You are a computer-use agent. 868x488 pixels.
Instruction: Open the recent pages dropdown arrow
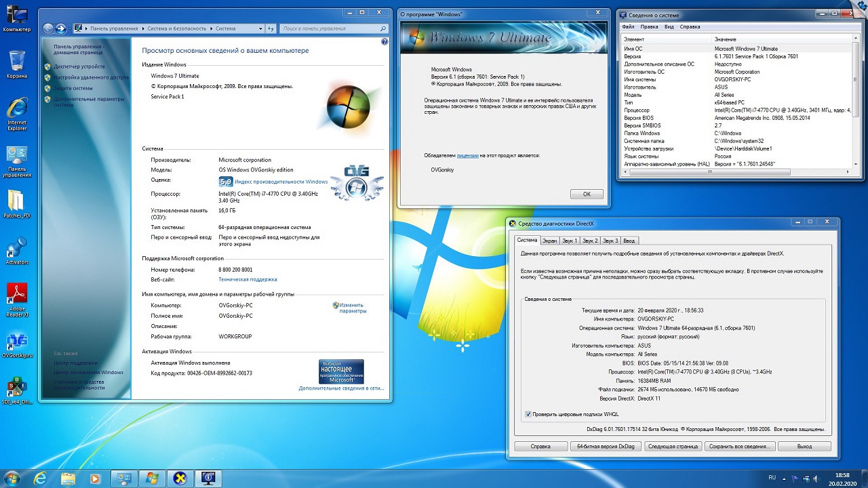click(70, 28)
